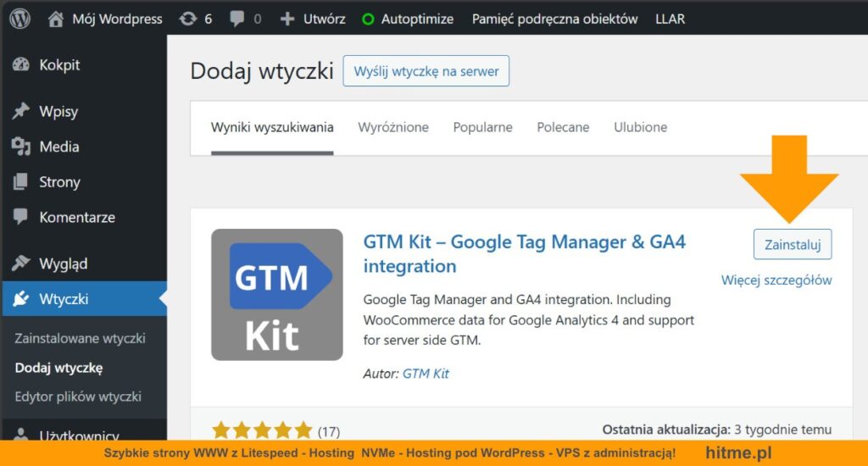Open Media library from sidebar
Image resolution: width=868 pixels, height=466 pixels.
59,147
